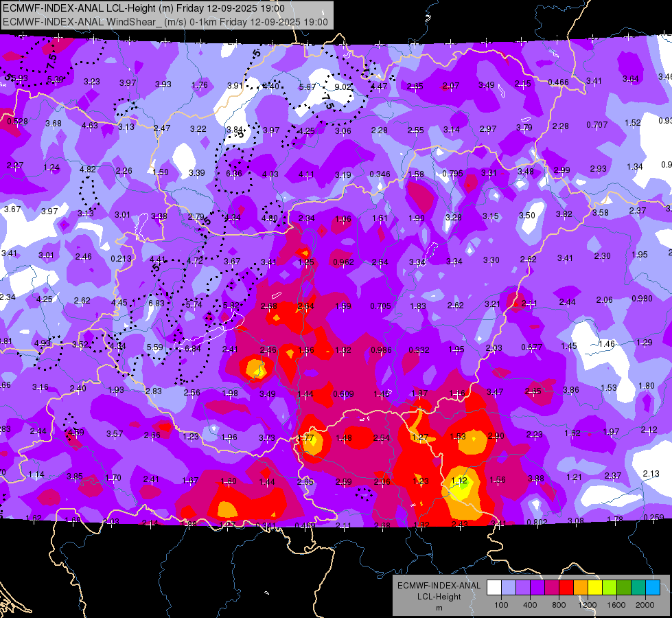The image size is (672, 618).
Task: Pick the red legend swatch
Action: (566, 587)
